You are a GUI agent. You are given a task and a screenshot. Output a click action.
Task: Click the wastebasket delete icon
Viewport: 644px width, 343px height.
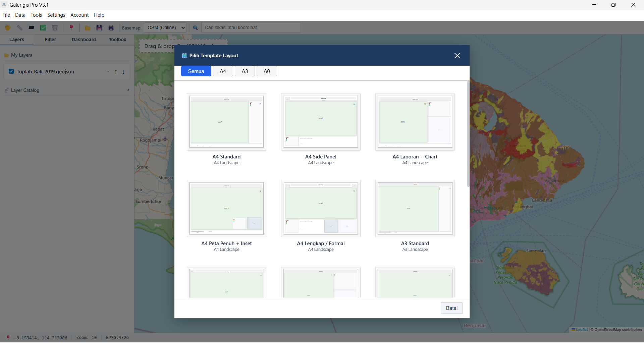[55, 28]
